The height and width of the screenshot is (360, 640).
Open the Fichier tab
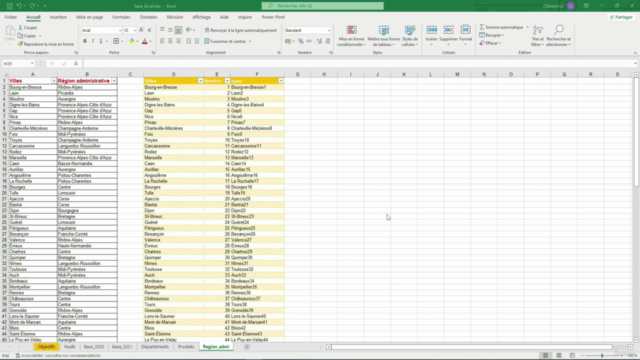[11, 17]
